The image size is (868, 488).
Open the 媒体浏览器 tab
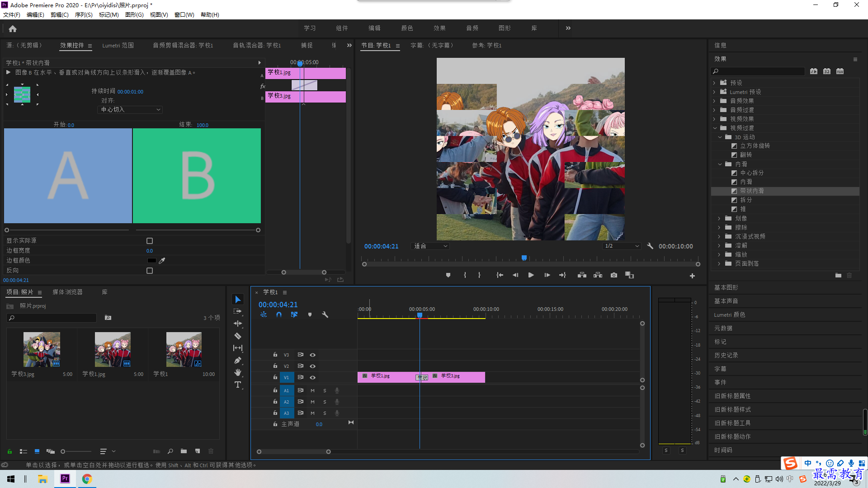click(x=68, y=292)
